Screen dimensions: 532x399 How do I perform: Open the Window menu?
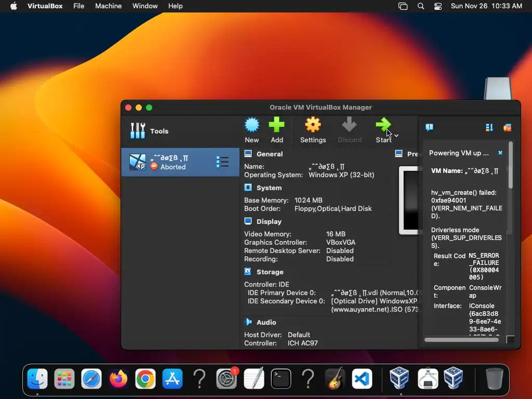tap(145, 6)
